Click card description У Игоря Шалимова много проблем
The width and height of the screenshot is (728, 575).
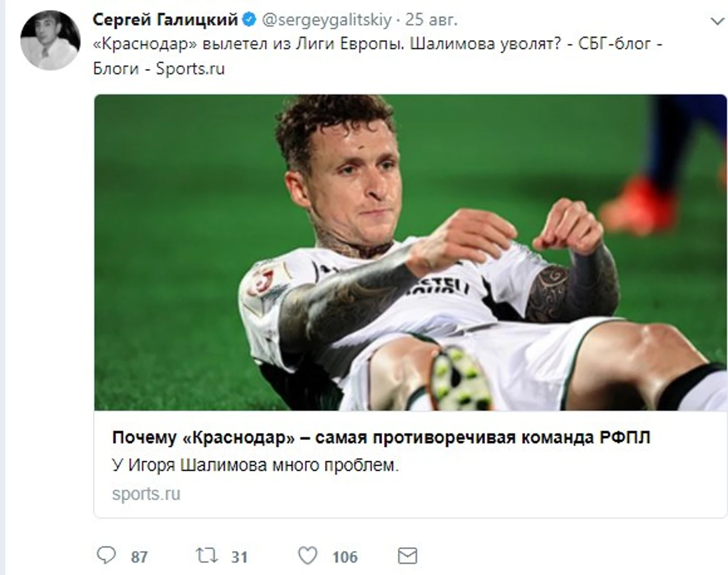(255, 465)
